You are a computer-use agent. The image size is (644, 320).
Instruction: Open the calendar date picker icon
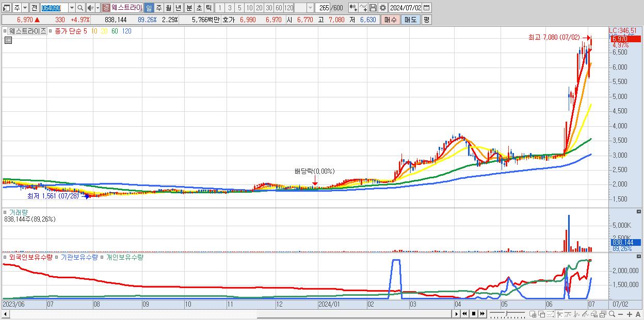[x=426, y=8]
